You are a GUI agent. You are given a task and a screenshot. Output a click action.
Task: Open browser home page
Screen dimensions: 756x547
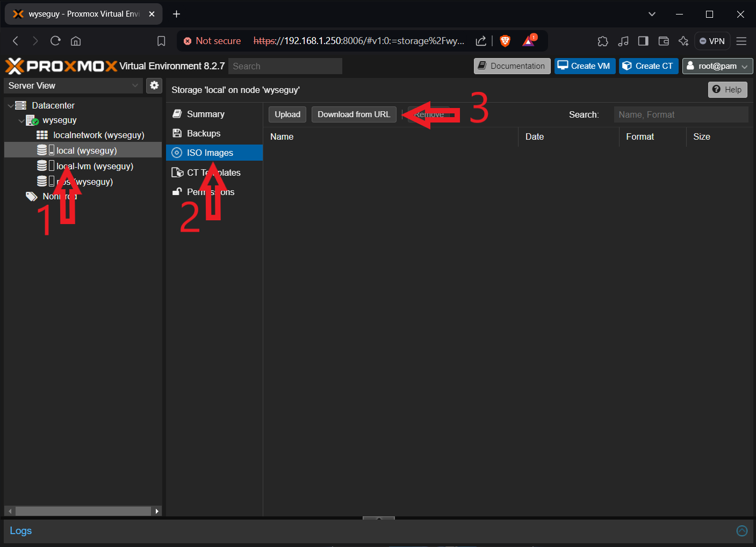pyautogui.click(x=76, y=41)
